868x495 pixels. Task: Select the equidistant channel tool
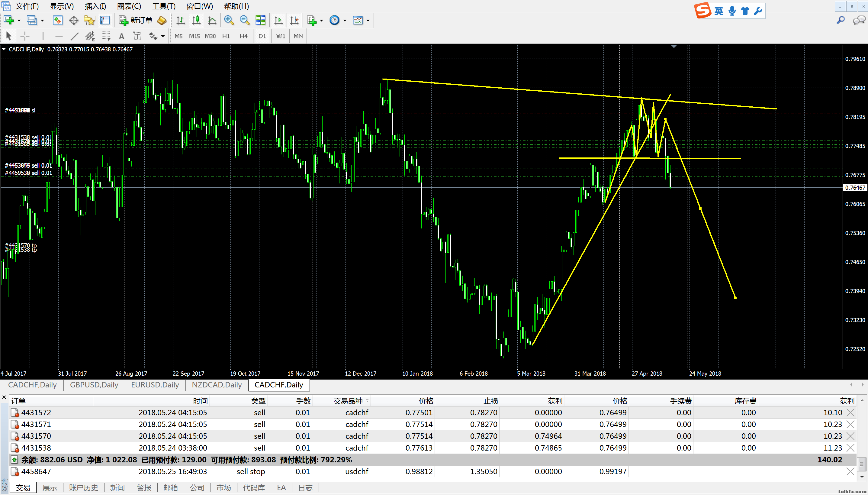coord(90,36)
